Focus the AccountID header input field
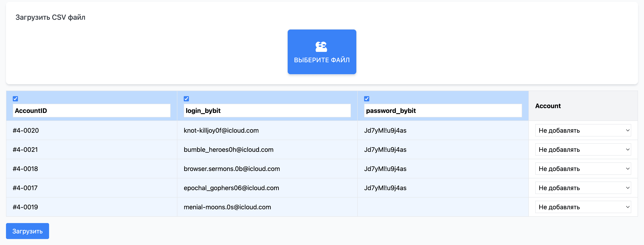Image resolution: width=644 pixels, height=245 pixels. point(92,111)
